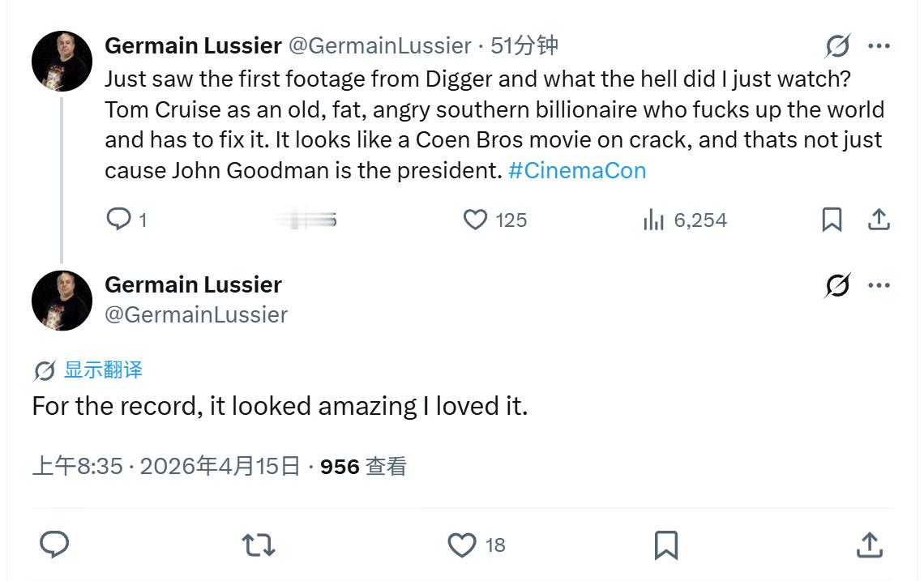Like the tweet with 18 likes
This screenshot has height=581, width=924.
pyautogui.click(x=463, y=545)
